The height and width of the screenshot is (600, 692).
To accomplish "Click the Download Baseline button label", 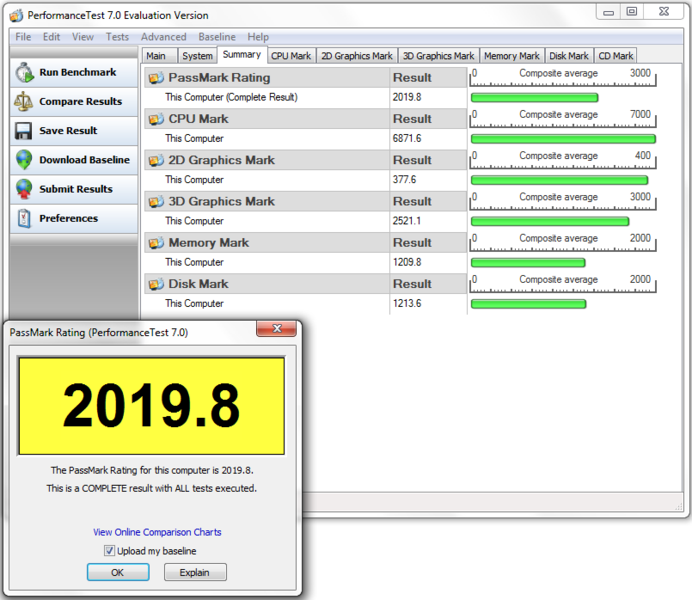I will [84, 160].
